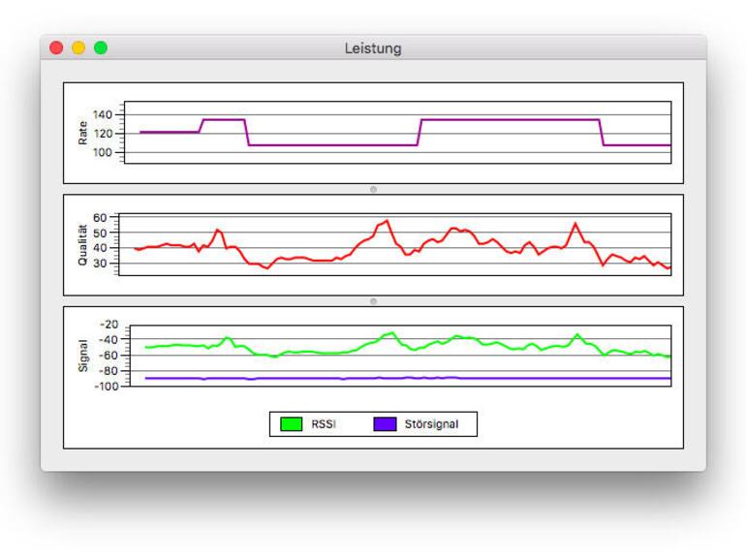Click the Rate axis label

click(x=82, y=133)
